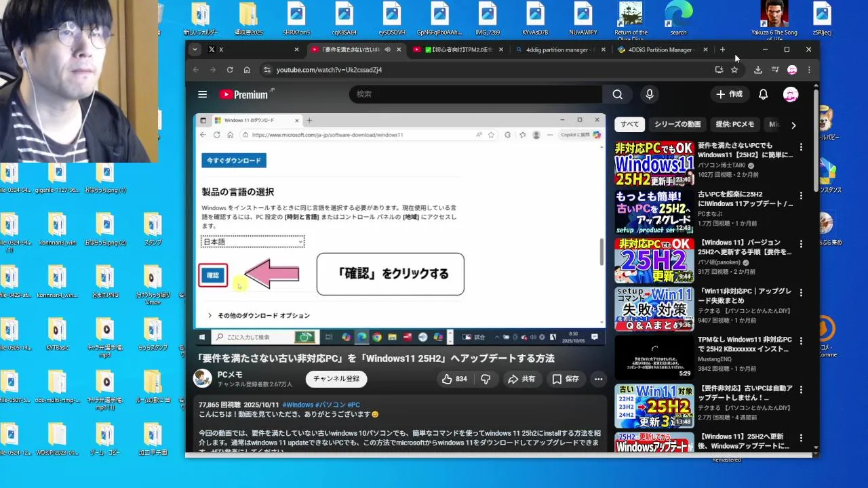
Task: Open the Chrome tab search dropdown
Action: click(x=195, y=49)
